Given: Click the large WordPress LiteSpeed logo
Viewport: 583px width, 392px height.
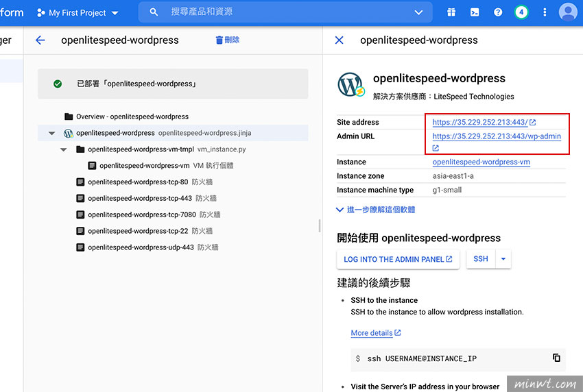Looking at the screenshot, I should click(351, 85).
